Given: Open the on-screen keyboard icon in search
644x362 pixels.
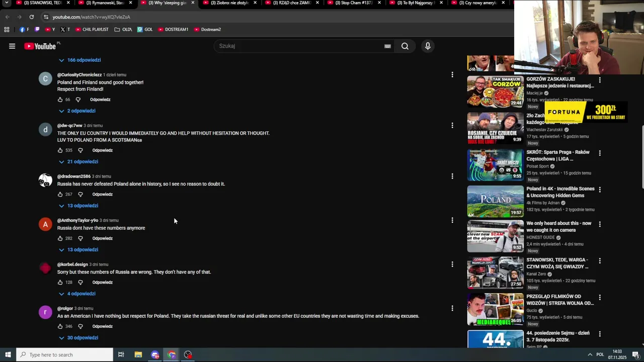Looking at the screenshot, I should (x=387, y=46).
